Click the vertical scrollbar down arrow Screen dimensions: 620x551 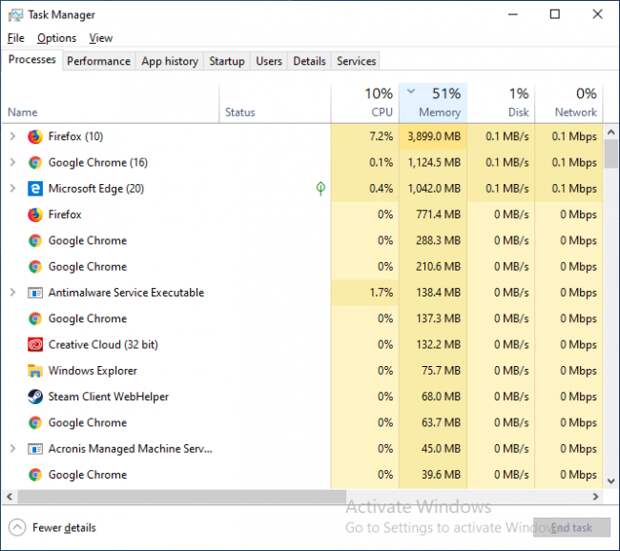coord(611,481)
